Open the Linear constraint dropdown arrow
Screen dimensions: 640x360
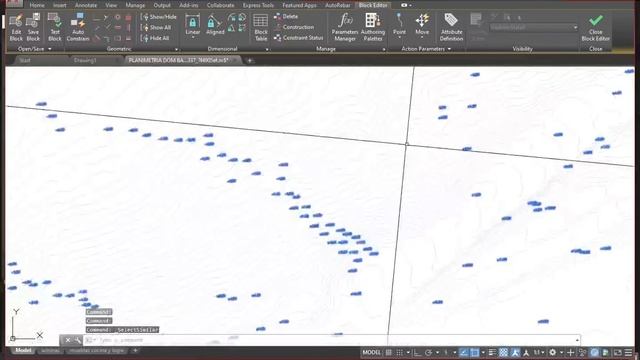pyautogui.click(x=193, y=38)
